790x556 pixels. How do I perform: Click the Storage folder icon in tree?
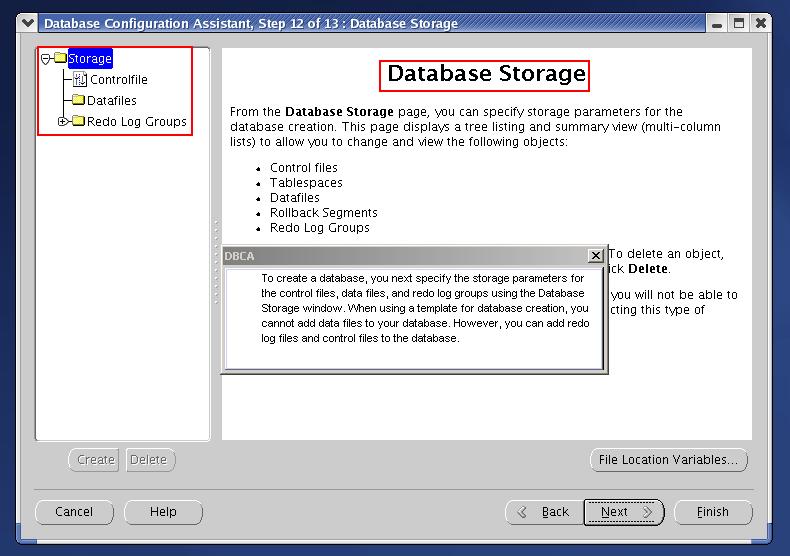[x=60, y=59]
